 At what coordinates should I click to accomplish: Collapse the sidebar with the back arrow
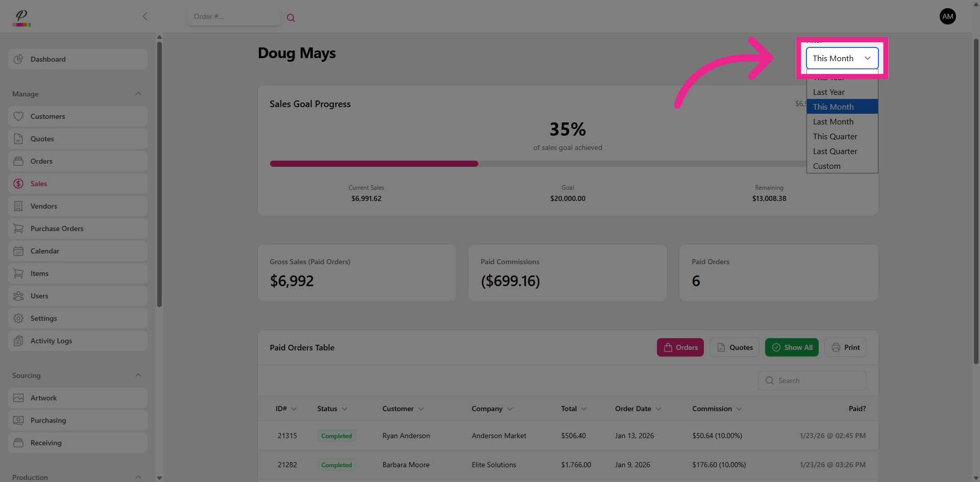click(145, 16)
